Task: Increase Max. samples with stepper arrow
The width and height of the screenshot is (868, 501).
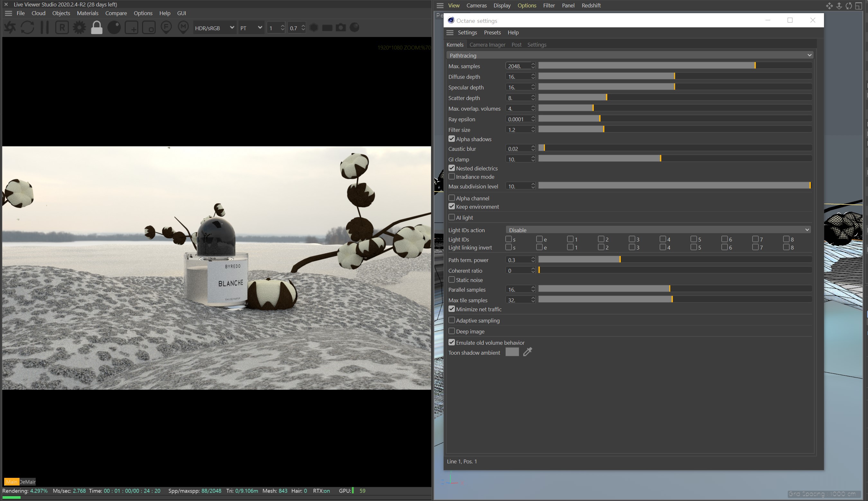Action: [x=533, y=64]
